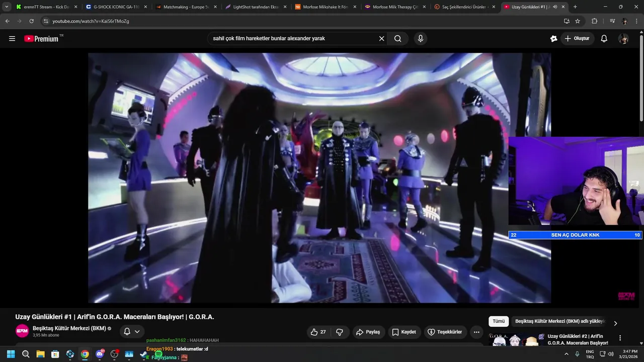Open YouTube account avatar menu
The height and width of the screenshot is (362, 644).
point(623,39)
